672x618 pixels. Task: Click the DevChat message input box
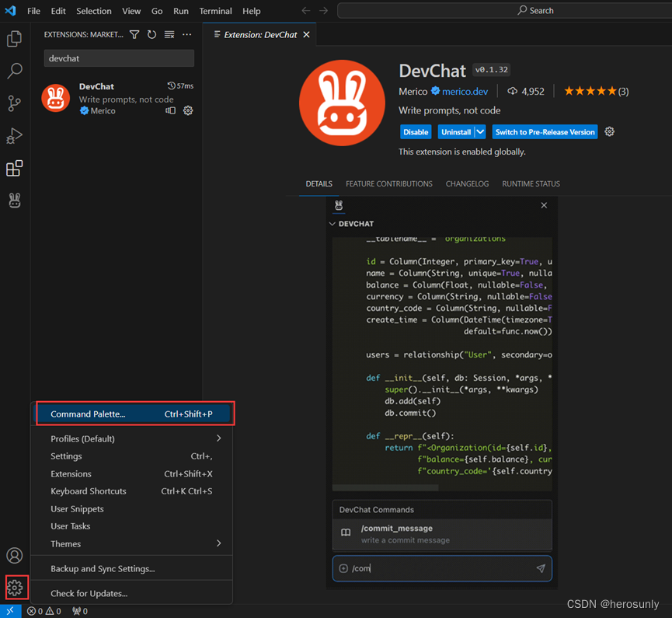click(442, 568)
